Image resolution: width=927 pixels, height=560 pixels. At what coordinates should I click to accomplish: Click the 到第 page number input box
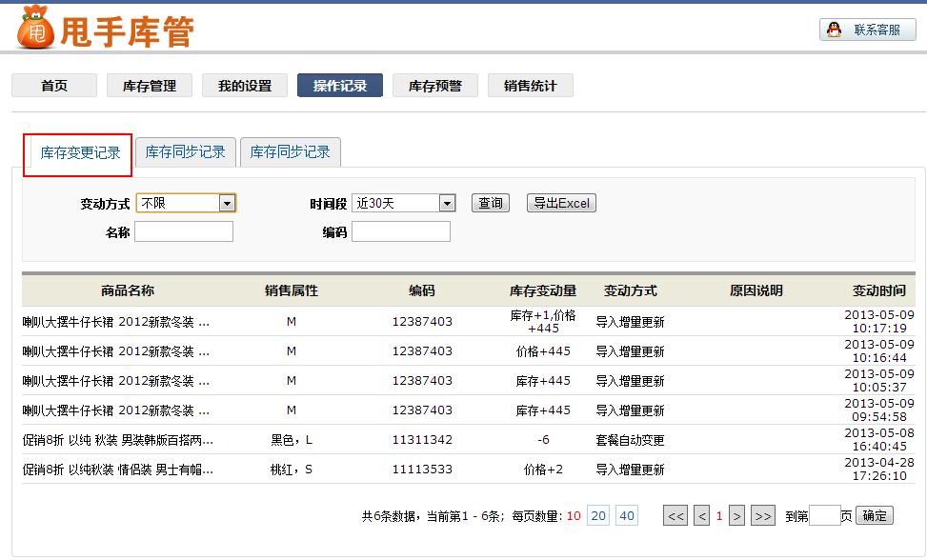(825, 515)
